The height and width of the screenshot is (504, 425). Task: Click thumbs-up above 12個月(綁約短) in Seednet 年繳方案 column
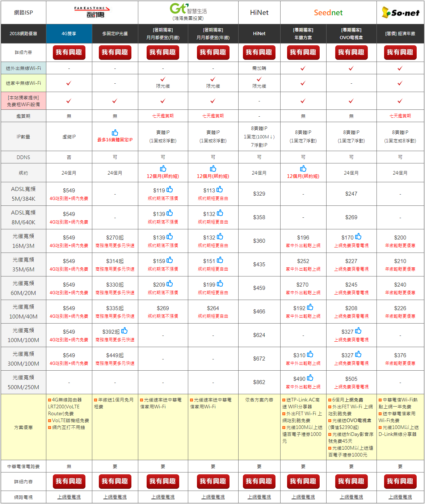[x=303, y=169]
